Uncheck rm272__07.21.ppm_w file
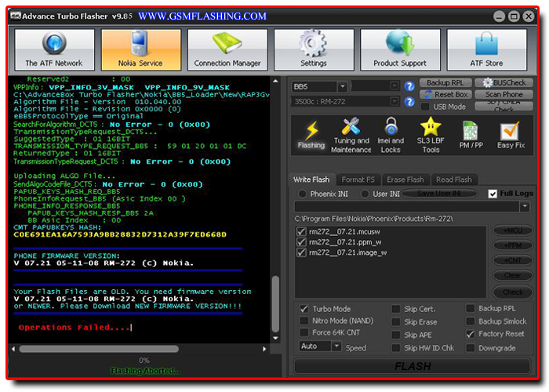This screenshot has height=392, width=549. (301, 241)
